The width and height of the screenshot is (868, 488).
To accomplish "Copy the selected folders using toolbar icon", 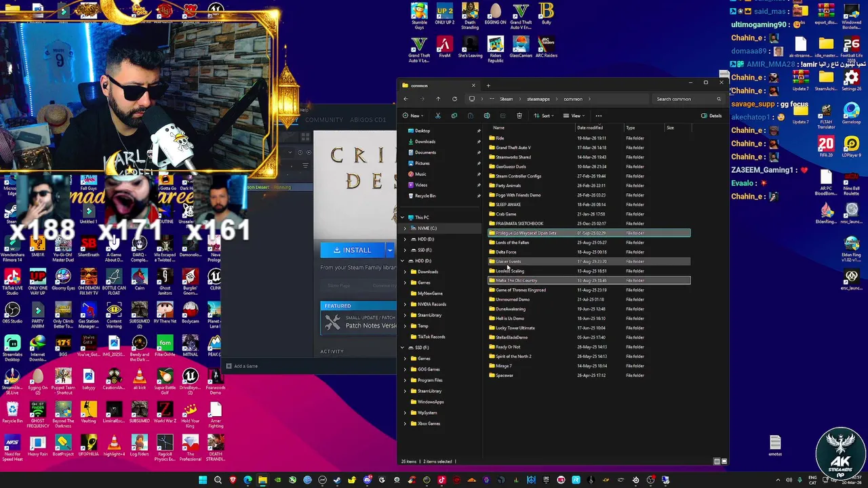I will (x=454, y=116).
